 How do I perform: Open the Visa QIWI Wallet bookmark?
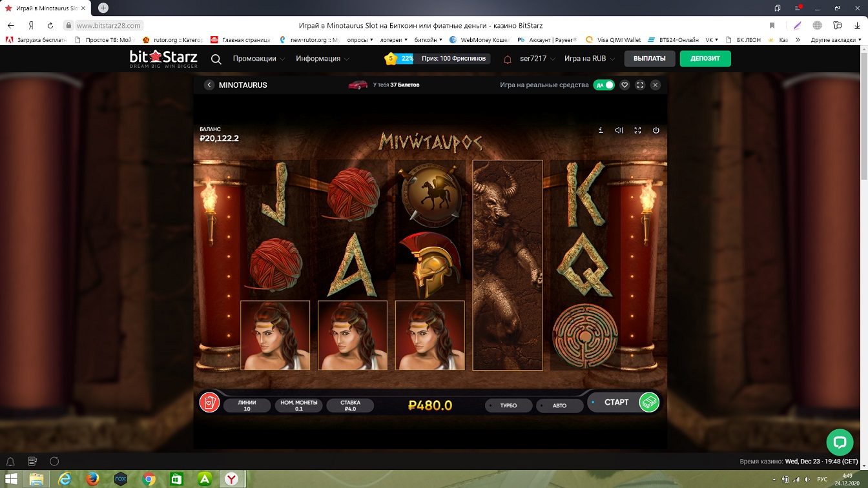point(613,39)
